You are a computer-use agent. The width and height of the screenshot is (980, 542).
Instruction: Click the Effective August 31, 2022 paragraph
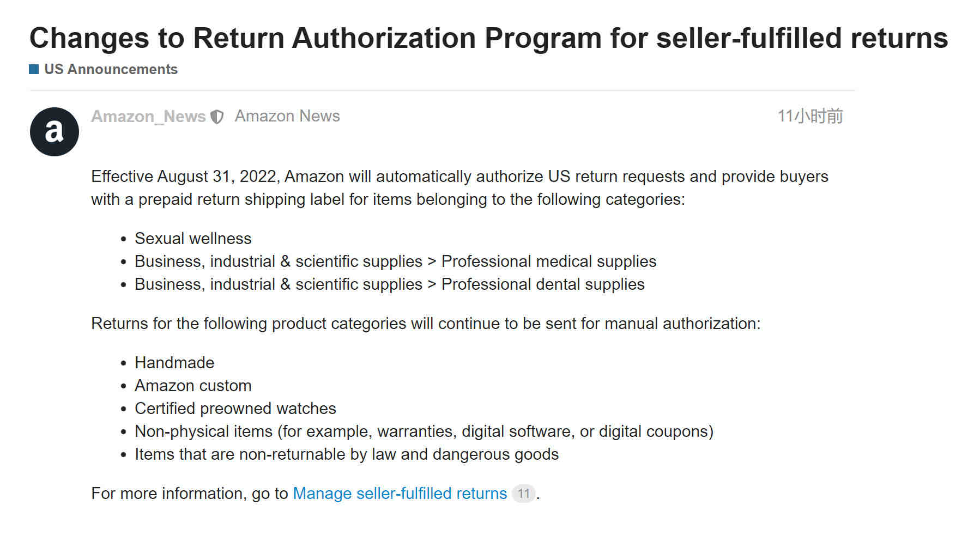pyautogui.click(x=459, y=188)
